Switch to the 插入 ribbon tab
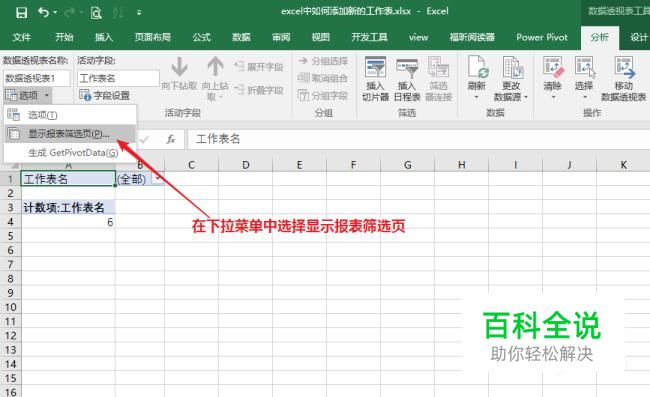650x397 pixels. pos(104,37)
